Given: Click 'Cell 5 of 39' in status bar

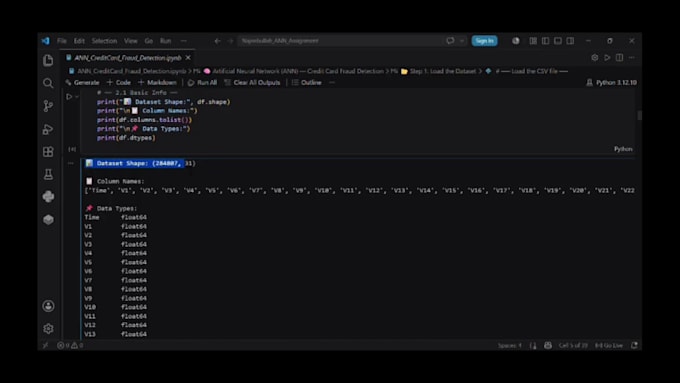Looking at the screenshot, I should coord(573,345).
